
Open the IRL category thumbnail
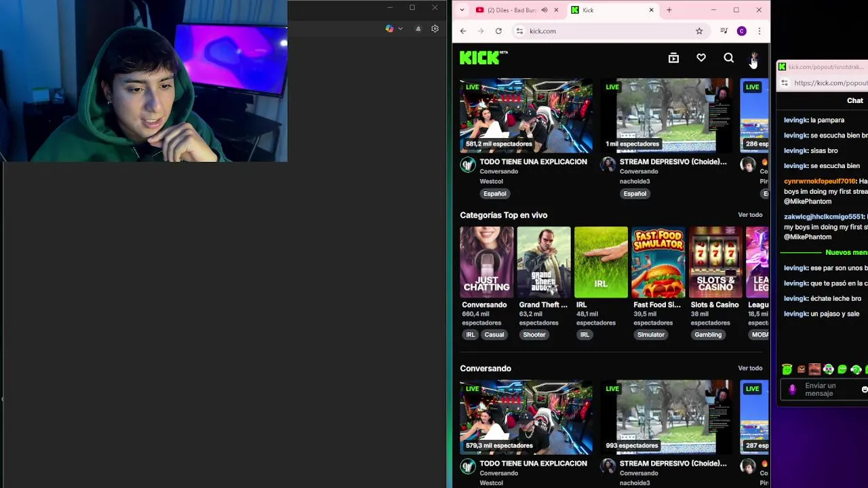[601, 262]
